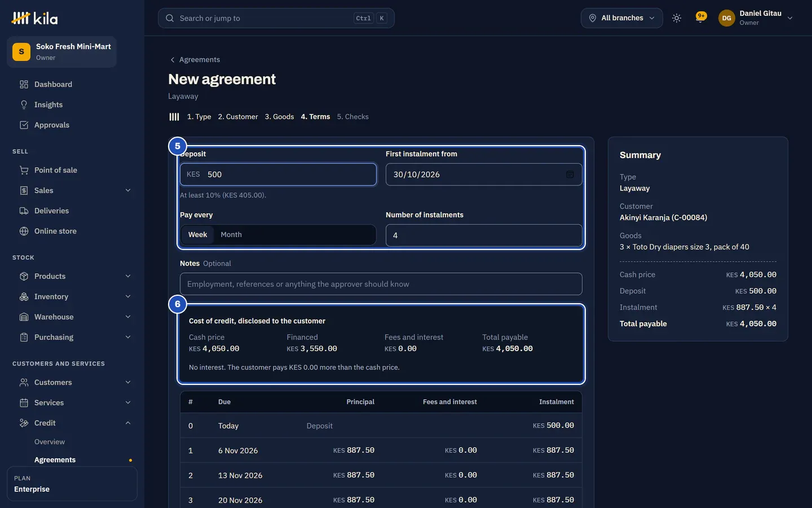Click the First instalment from date field
Screen dimensions: 812x508
pos(484,174)
